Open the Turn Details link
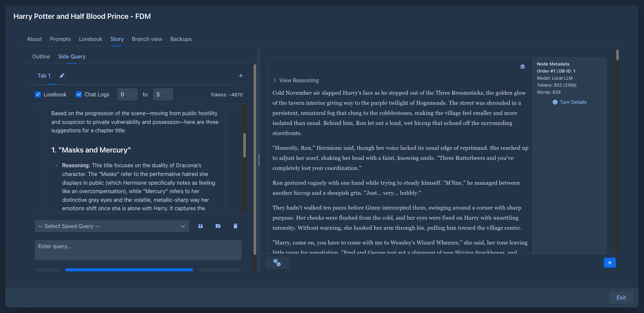The width and height of the screenshot is (644, 313). click(x=573, y=102)
